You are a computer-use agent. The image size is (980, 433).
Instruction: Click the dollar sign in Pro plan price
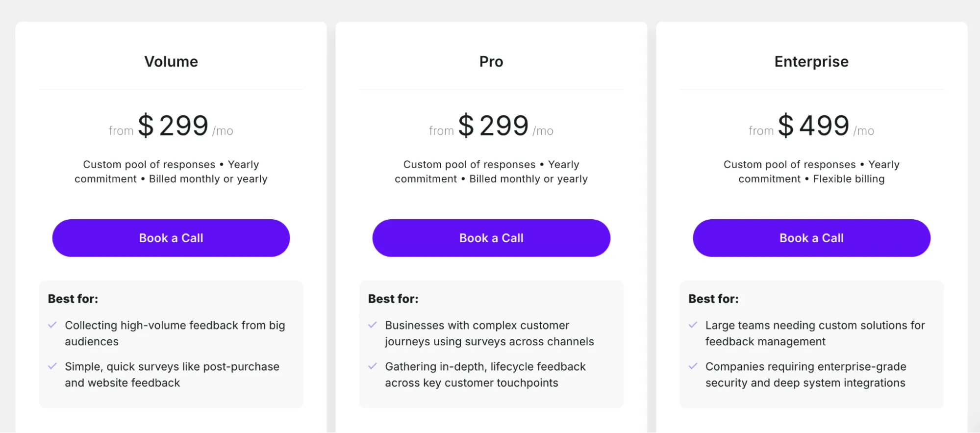[466, 125]
